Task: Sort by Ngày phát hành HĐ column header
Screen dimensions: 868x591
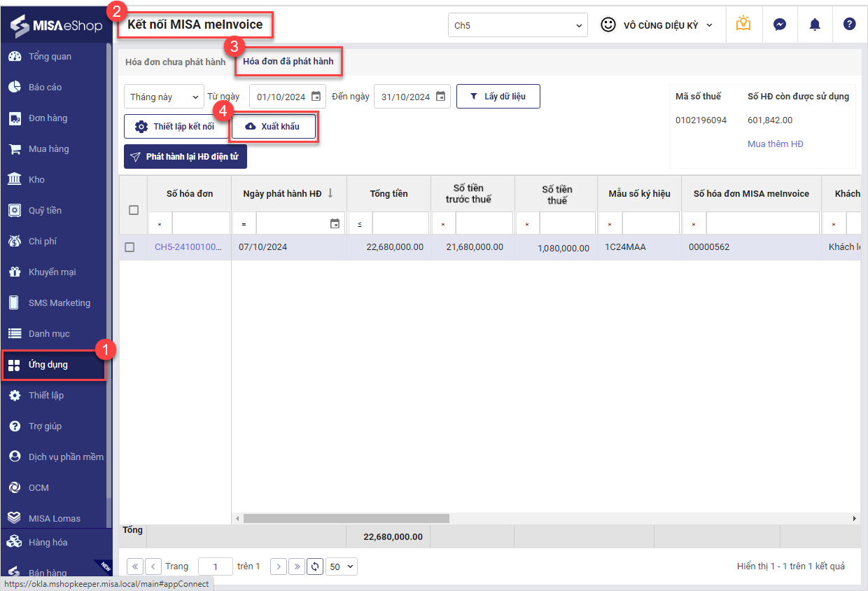Action: pyautogui.click(x=289, y=193)
